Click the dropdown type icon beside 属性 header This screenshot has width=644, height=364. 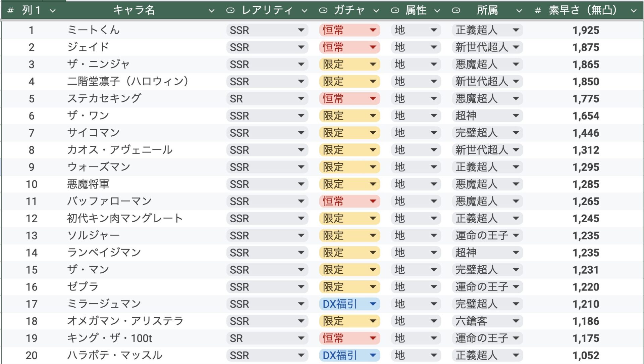(395, 11)
